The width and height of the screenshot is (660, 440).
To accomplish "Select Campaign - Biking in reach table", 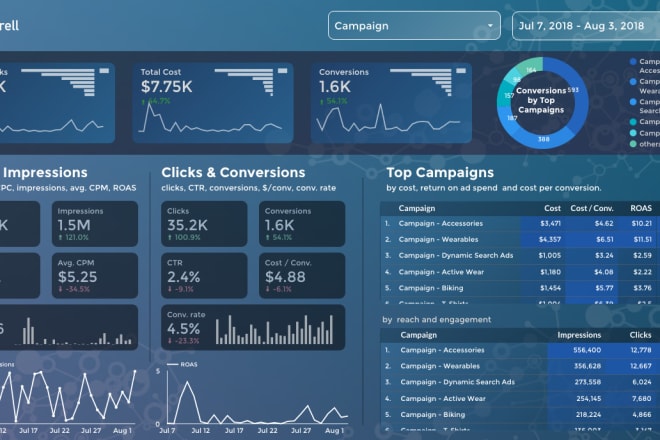I will coord(432,414).
